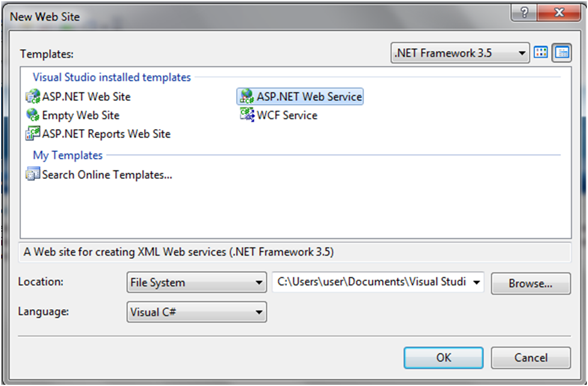Switch to small icons list view
Screen dimensions: 588x386
pyautogui.click(x=562, y=53)
